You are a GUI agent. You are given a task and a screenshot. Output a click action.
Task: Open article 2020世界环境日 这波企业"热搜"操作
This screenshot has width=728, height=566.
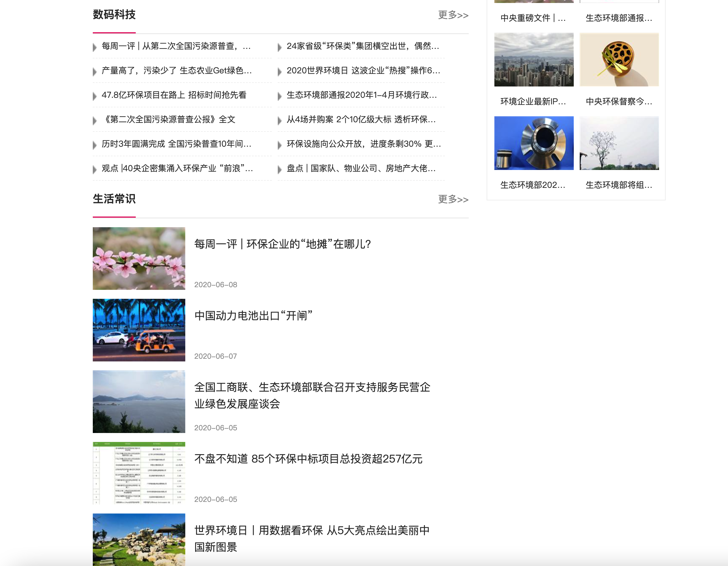(364, 70)
